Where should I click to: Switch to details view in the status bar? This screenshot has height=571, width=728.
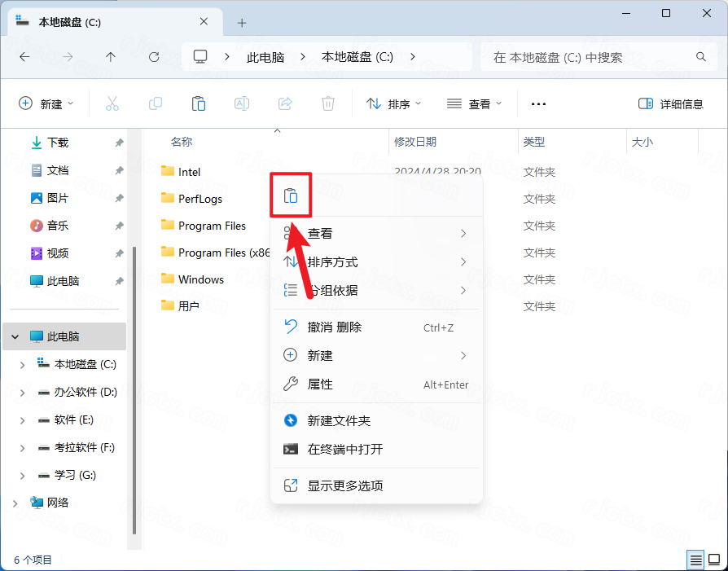[x=695, y=560]
